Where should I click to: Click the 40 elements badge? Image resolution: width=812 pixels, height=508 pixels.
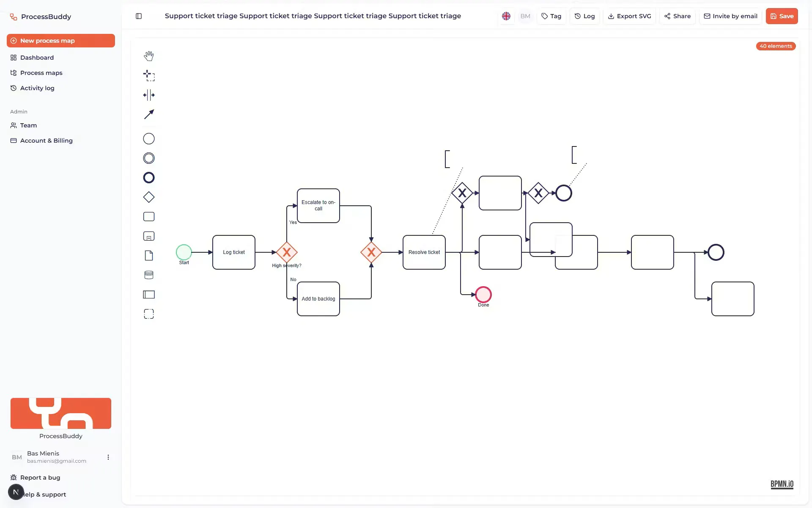coord(776,46)
